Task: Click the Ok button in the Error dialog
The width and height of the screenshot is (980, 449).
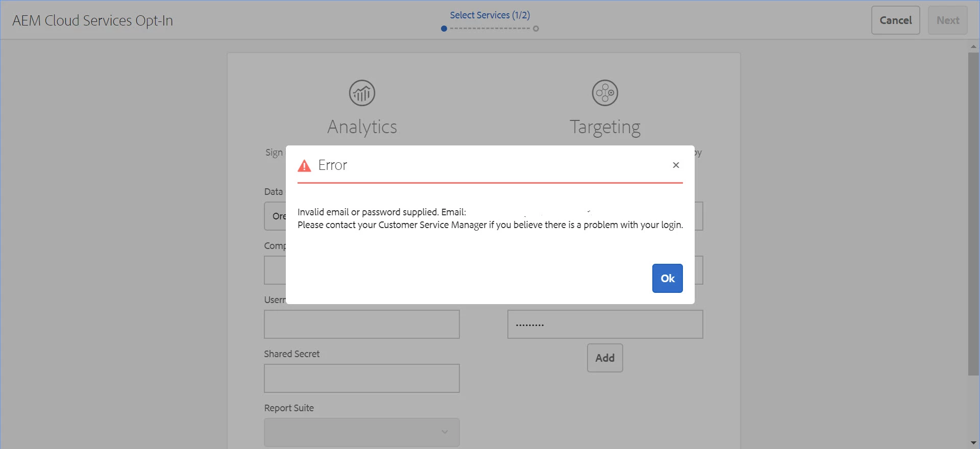Action: (x=667, y=278)
